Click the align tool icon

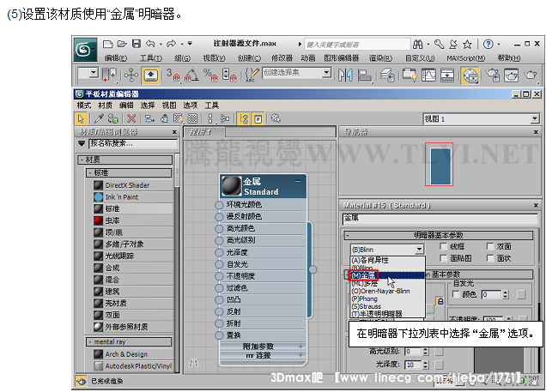point(365,75)
